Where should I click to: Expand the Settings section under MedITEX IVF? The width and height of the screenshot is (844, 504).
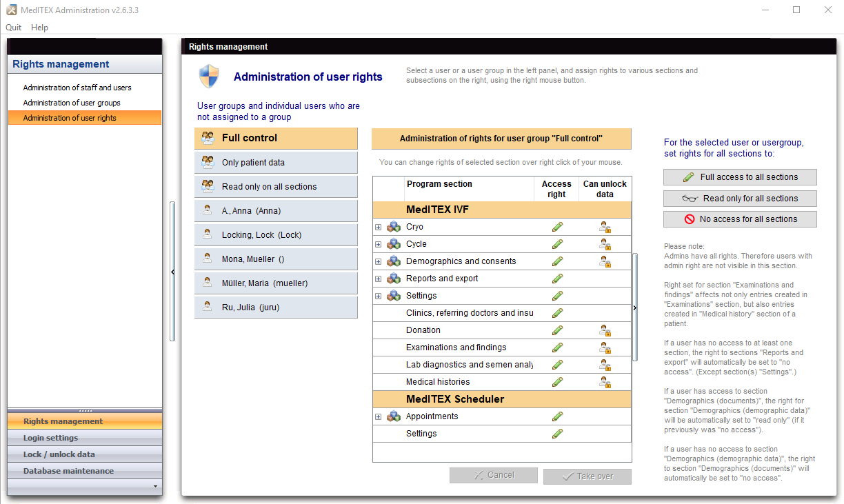coord(378,296)
